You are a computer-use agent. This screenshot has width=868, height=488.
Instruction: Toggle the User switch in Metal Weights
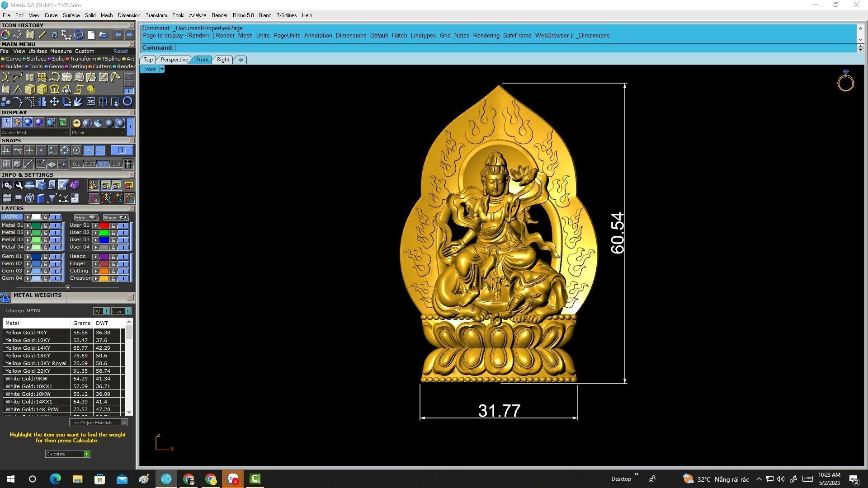(x=121, y=311)
